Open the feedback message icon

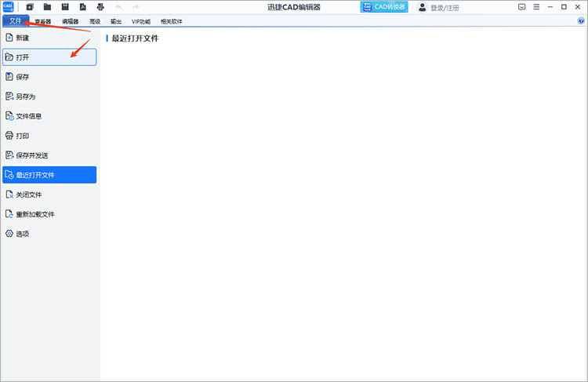click(521, 7)
